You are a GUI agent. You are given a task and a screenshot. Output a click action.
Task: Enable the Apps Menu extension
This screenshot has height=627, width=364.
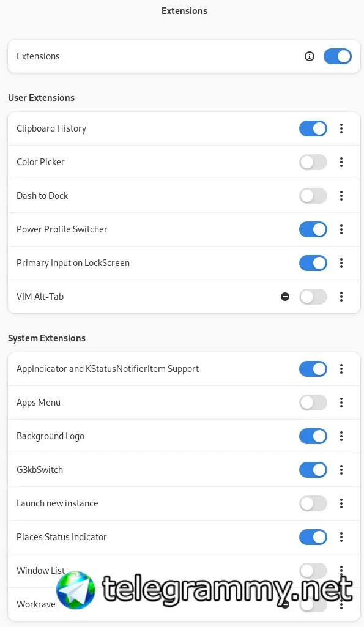(x=313, y=403)
